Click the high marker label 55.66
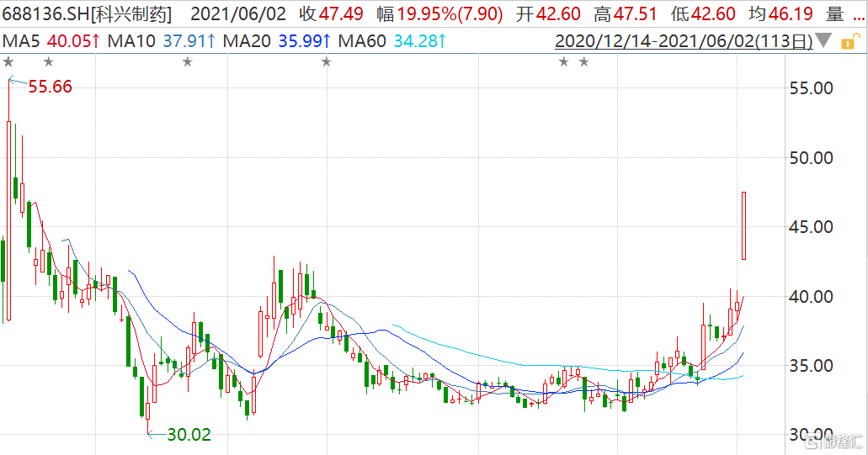868x455 pixels. pos(50,87)
